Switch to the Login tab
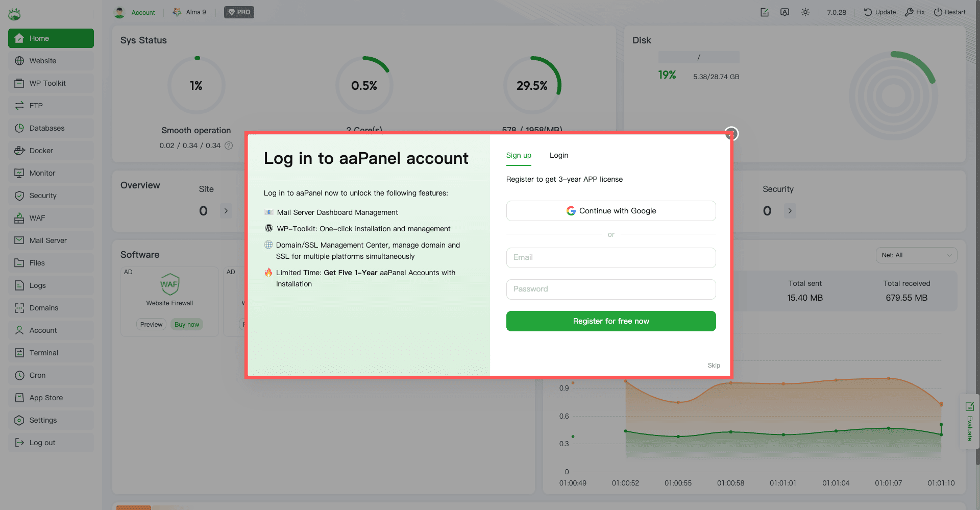The width and height of the screenshot is (980, 510). coord(558,155)
